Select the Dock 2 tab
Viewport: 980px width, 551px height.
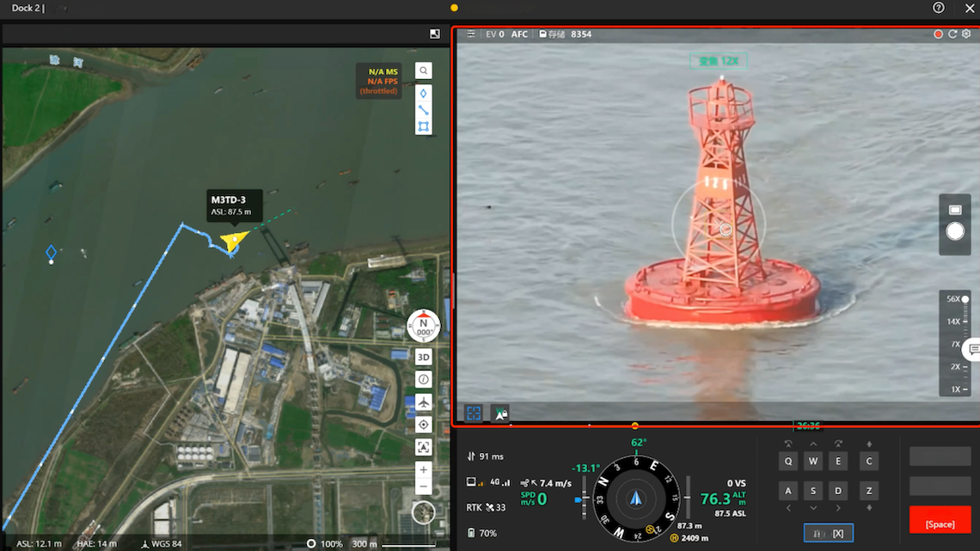click(21, 8)
